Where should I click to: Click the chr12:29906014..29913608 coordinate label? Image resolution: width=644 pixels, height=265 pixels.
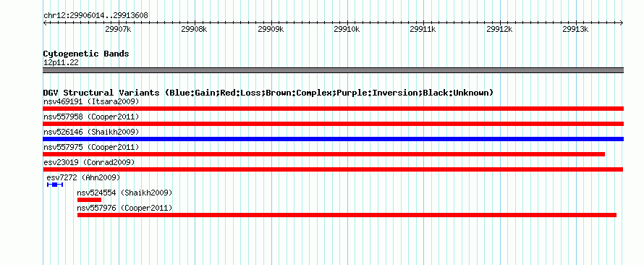(x=96, y=16)
